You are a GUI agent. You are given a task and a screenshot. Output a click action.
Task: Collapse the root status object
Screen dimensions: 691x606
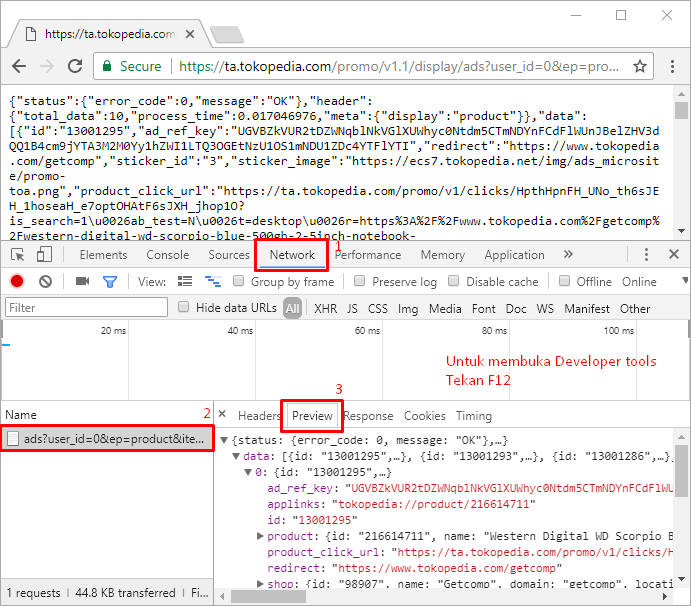224,440
